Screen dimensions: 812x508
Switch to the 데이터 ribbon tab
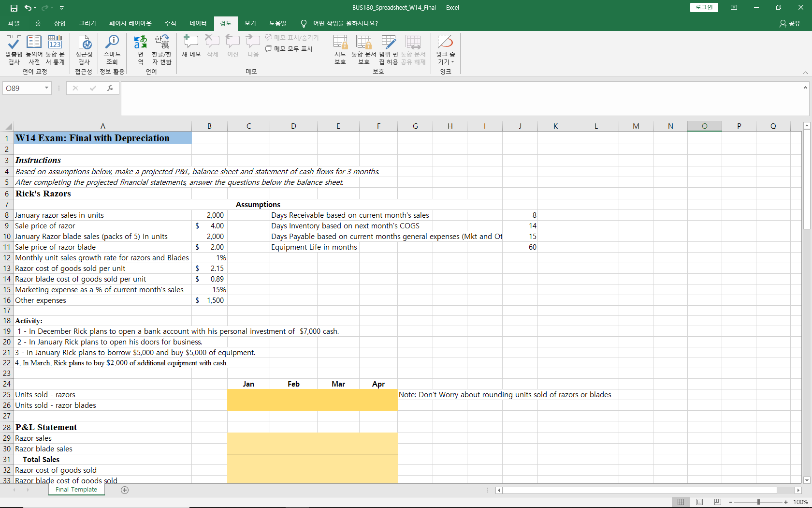198,23
